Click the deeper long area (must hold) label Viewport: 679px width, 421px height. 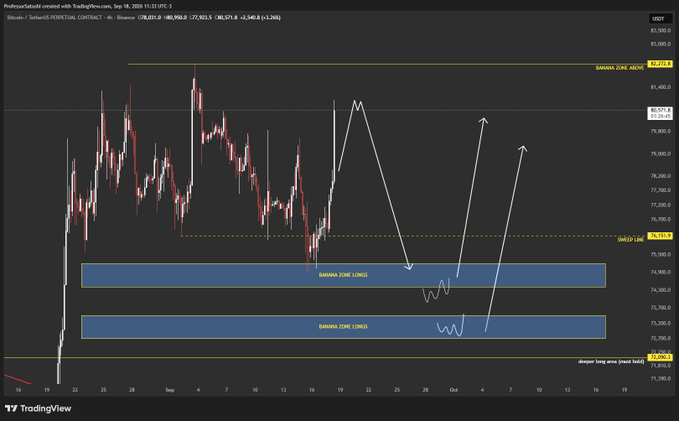point(611,361)
